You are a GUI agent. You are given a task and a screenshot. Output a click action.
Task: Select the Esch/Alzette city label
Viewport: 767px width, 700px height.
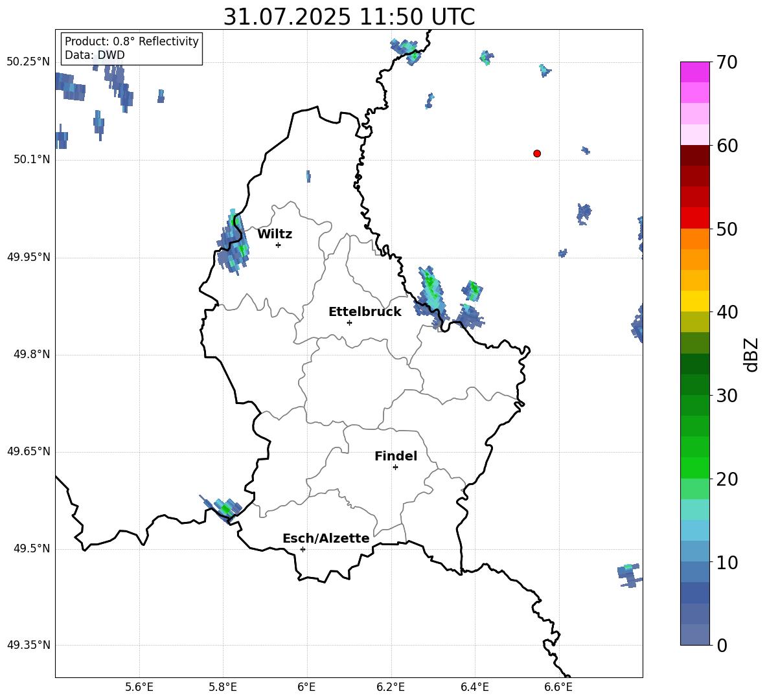(x=326, y=538)
